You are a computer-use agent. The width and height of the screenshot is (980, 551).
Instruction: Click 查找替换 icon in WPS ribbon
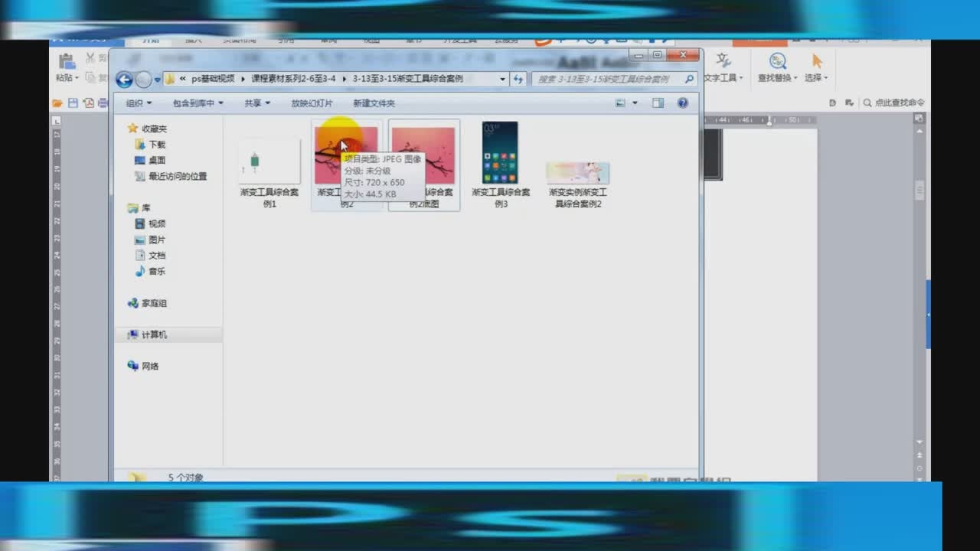pos(777,61)
